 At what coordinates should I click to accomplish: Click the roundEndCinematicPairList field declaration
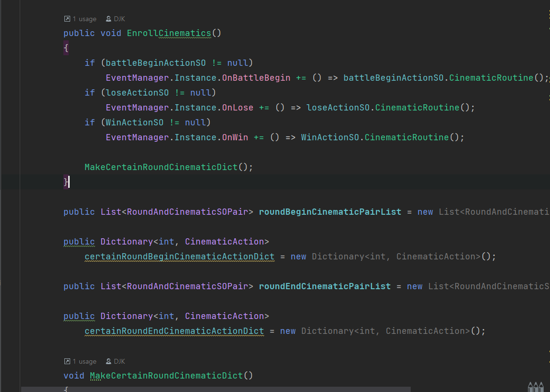pos(324,286)
